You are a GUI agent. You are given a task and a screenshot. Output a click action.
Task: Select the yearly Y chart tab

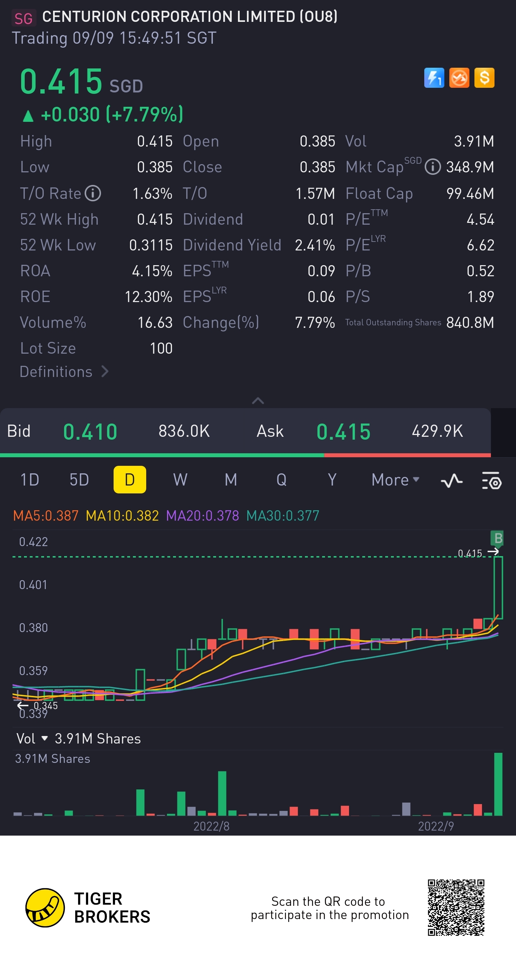coord(332,480)
